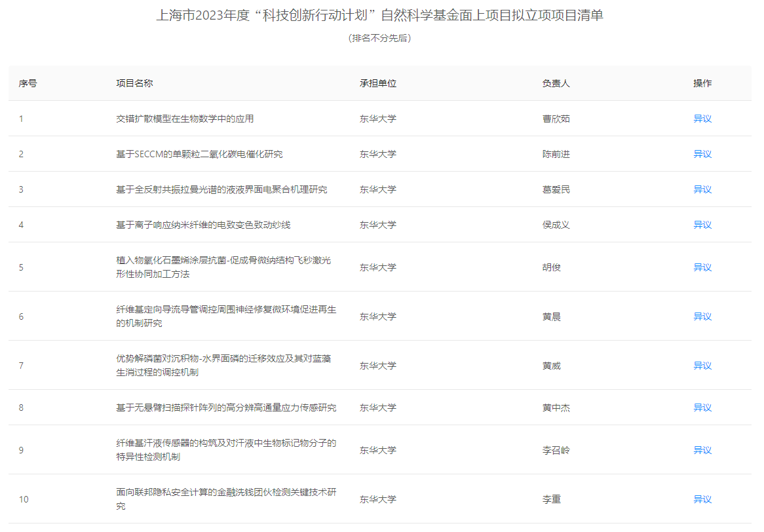Screen dimensions: 764x532
Task: Select project title starting 植入物氧化石墨烯涂层抗菌
Action: tap(223, 267)
